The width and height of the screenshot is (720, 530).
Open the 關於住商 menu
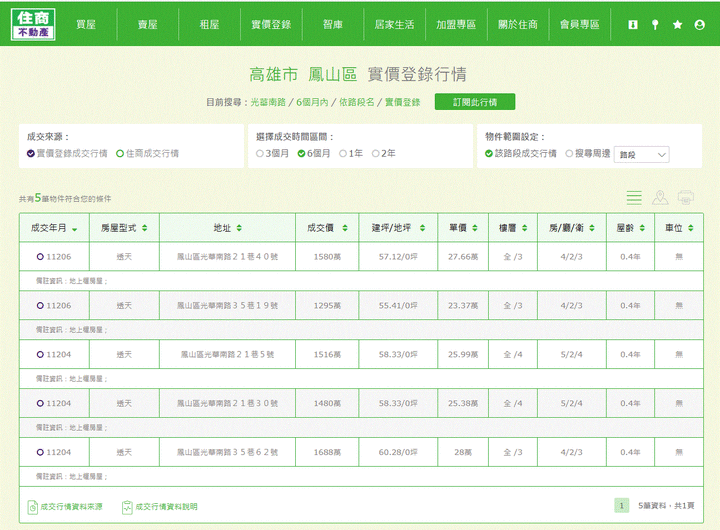pyautogui.click(x=518, y=25)
